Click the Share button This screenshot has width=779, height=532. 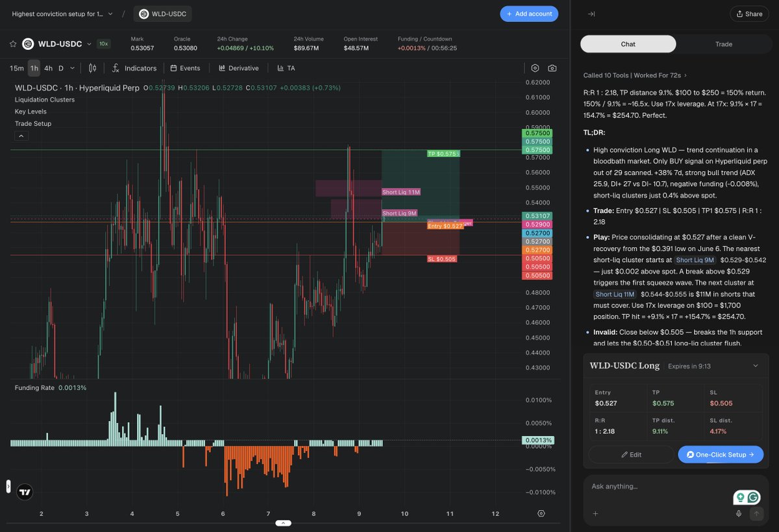(749, 14)
